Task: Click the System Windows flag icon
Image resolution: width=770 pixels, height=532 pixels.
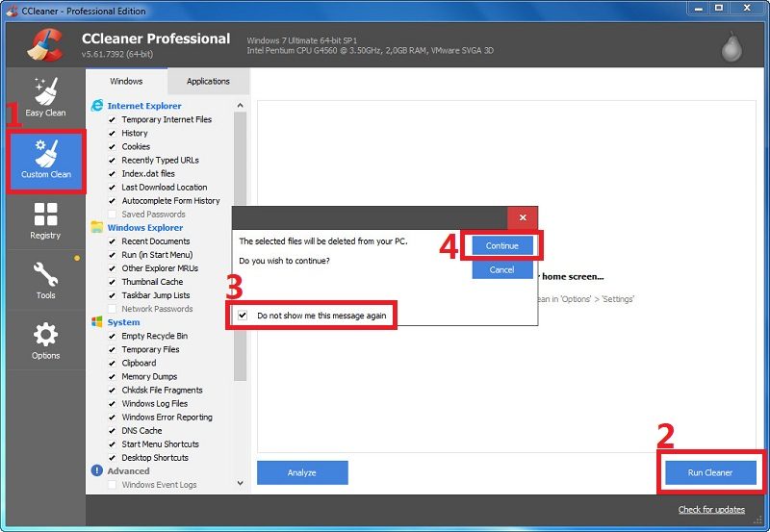Action: point(97,322)
